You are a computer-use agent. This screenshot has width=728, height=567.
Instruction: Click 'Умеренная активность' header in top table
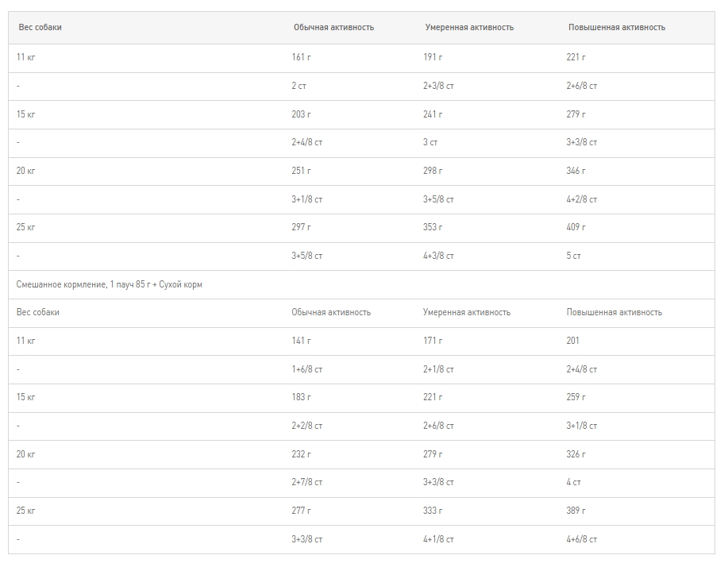469,27
